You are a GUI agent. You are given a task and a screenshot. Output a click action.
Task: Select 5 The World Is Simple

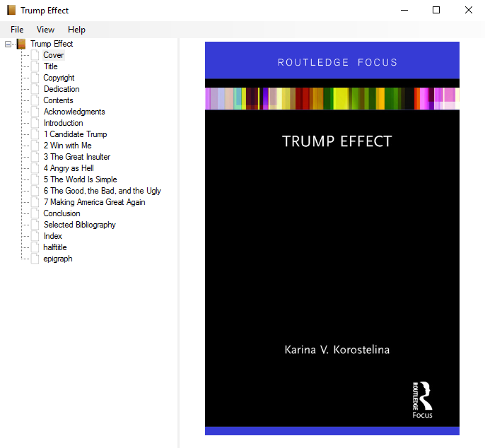click(x=80, y=179)
